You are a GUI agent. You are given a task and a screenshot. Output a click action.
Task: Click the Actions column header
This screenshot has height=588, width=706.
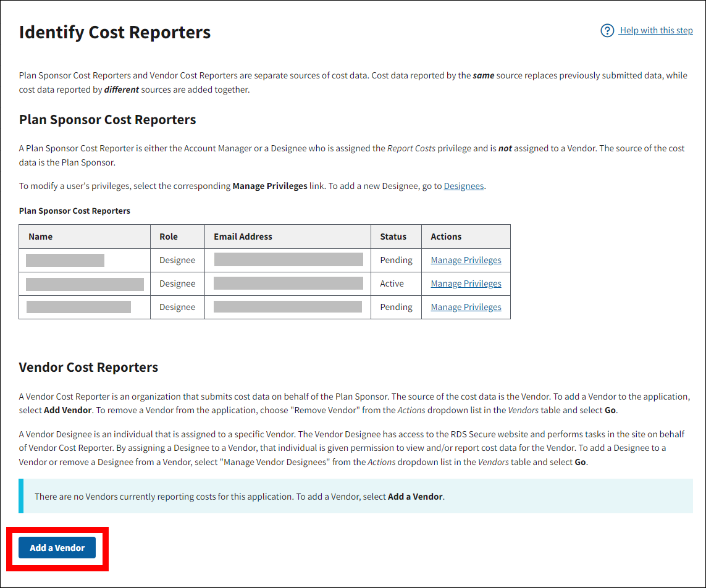point(446,237)
